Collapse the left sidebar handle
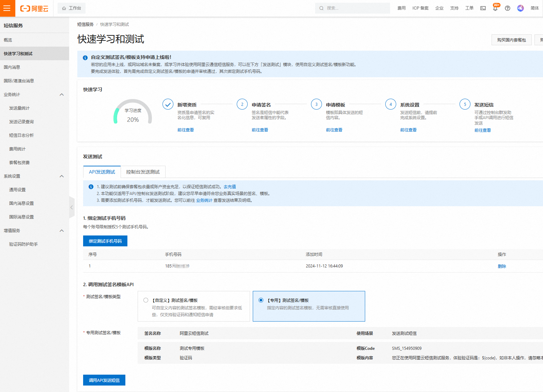543x392 pixels. pos(72,207)
